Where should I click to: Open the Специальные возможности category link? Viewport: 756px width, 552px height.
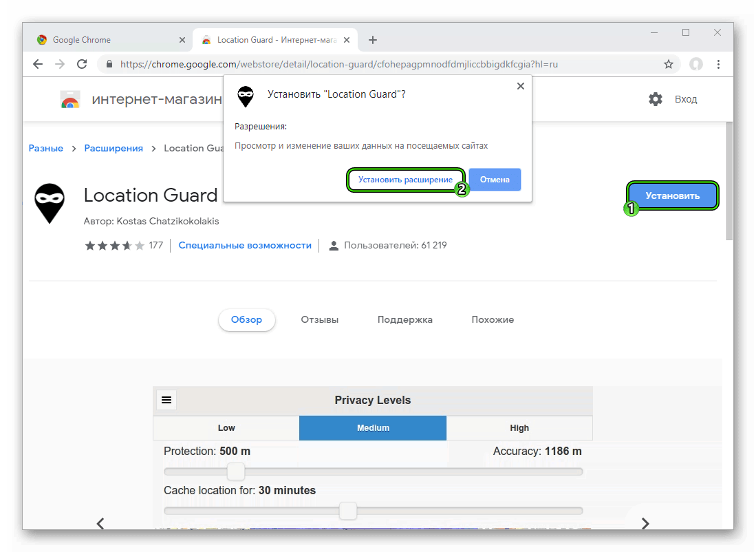tap(245, 246)
